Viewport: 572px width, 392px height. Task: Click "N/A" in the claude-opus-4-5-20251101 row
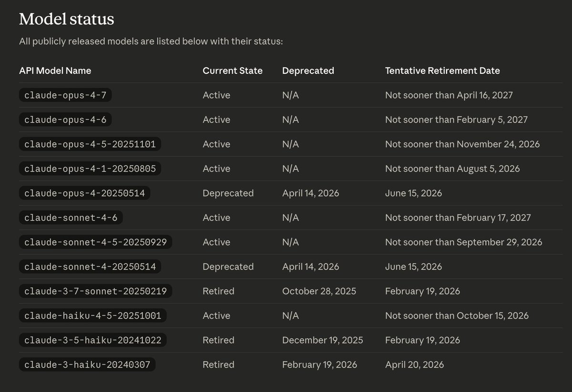290,144
